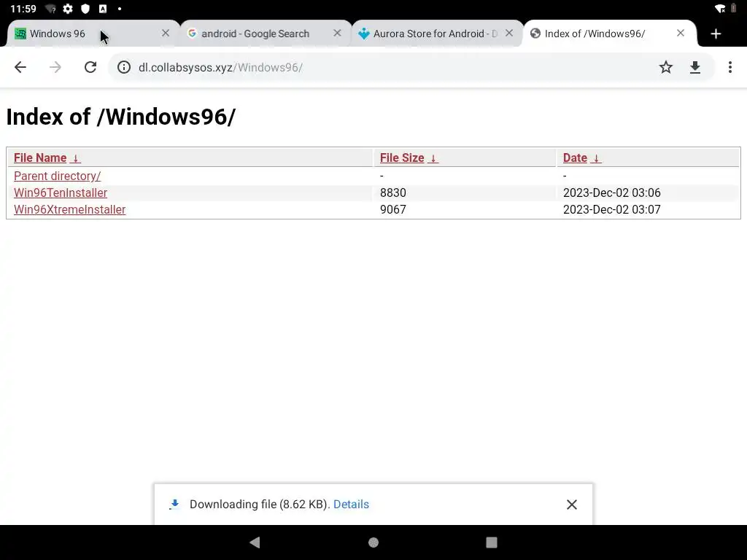
Task: Switch to the Aurora Store for Android tab
Action: [438, 34]
